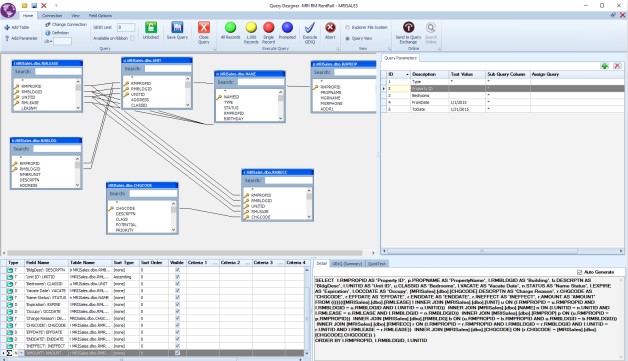Click the Test Value column header
This screenshot has height=361, width=628.
(467, 75)
